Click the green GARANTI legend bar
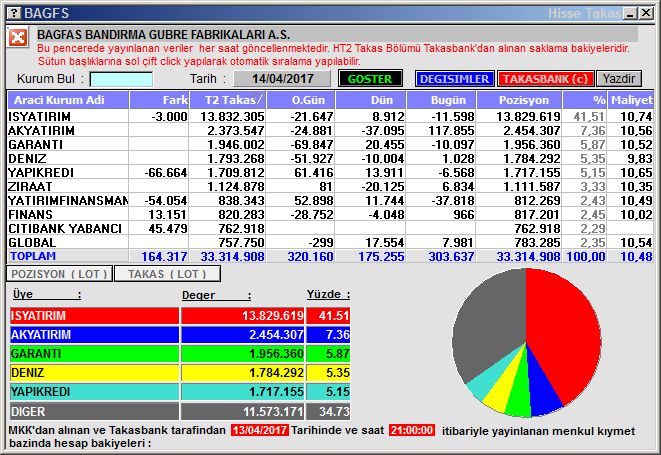661x455 pixels. pyautogui.click(x=94, y=354)
